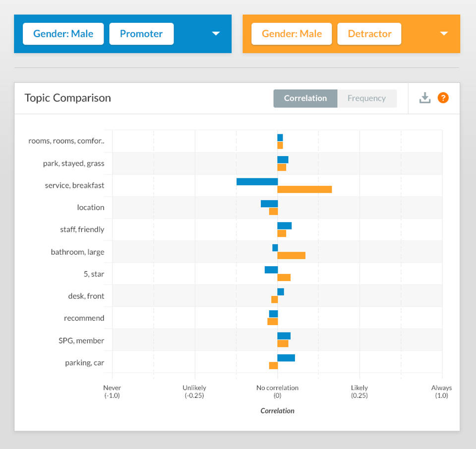Expand the blue segment filter dropdown arrow

click(x=216, y=34)
